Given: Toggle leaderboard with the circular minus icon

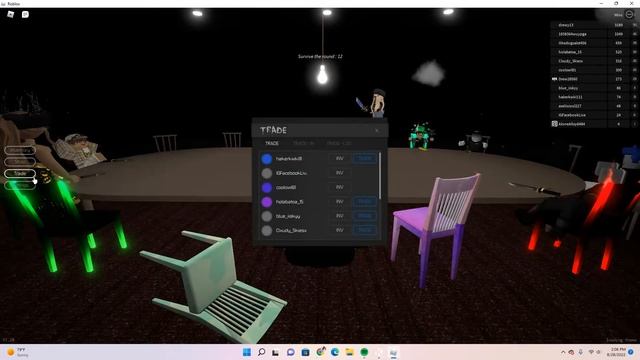Looking at the screenshot, I should tap(629, 14).
